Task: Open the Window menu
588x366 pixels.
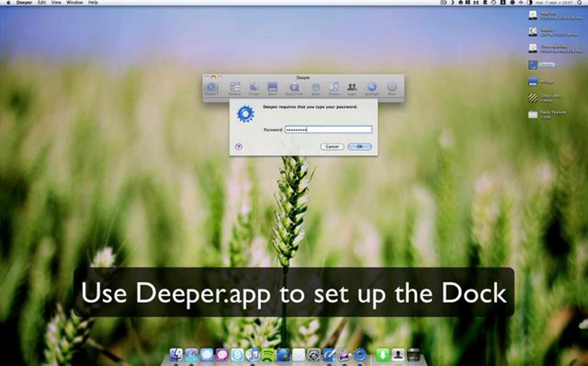Action: (x=74, y=3)
